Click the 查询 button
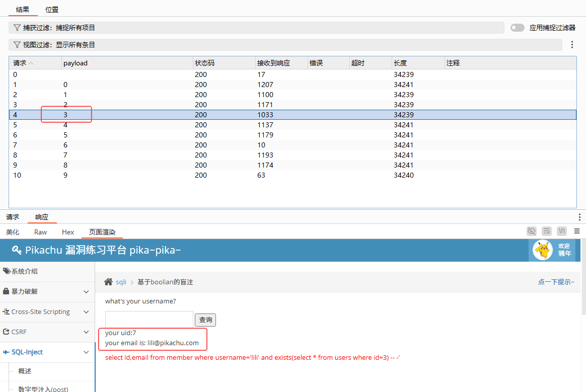The height and width of the screenshot is (392, 586). [x=205, y=320]
